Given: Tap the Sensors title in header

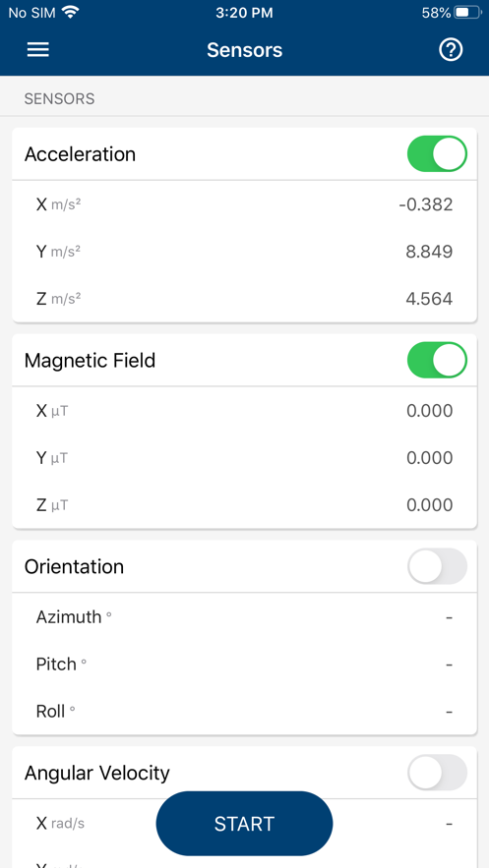Looking at the screenshot, I should click(x=244, y=50).
